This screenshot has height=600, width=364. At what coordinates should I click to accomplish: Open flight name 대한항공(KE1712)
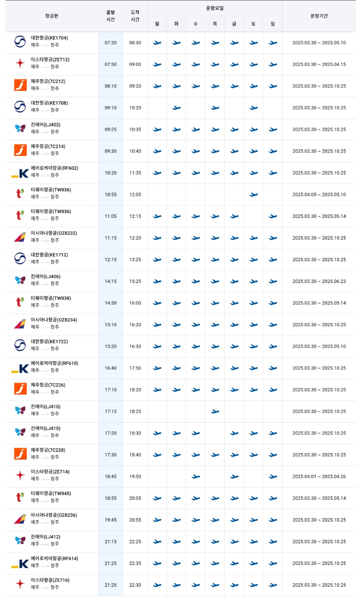pos(49,255)
